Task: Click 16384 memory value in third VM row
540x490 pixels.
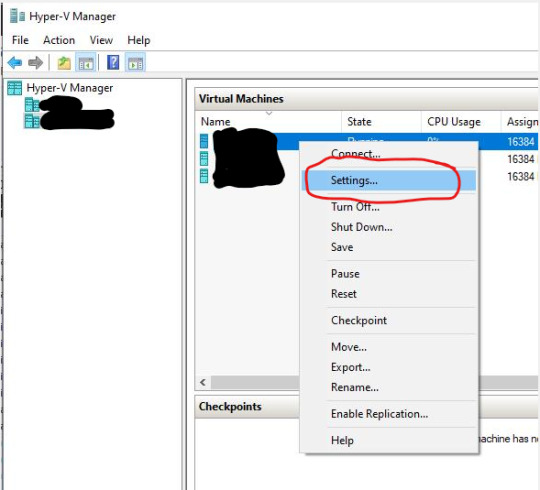Action: pos(520,176)
